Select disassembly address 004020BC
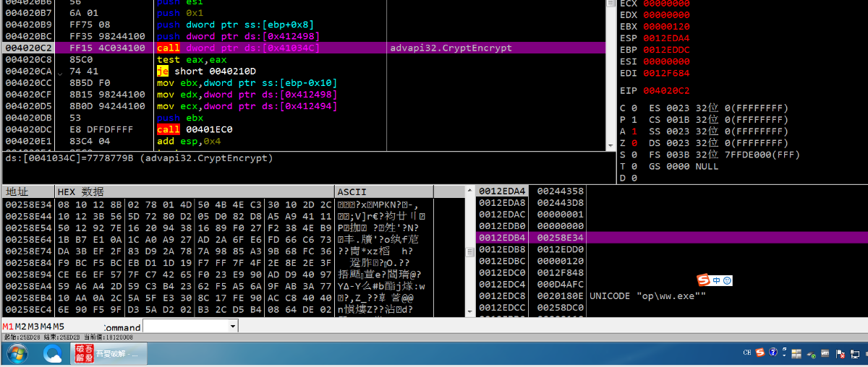 pos(28,36)
